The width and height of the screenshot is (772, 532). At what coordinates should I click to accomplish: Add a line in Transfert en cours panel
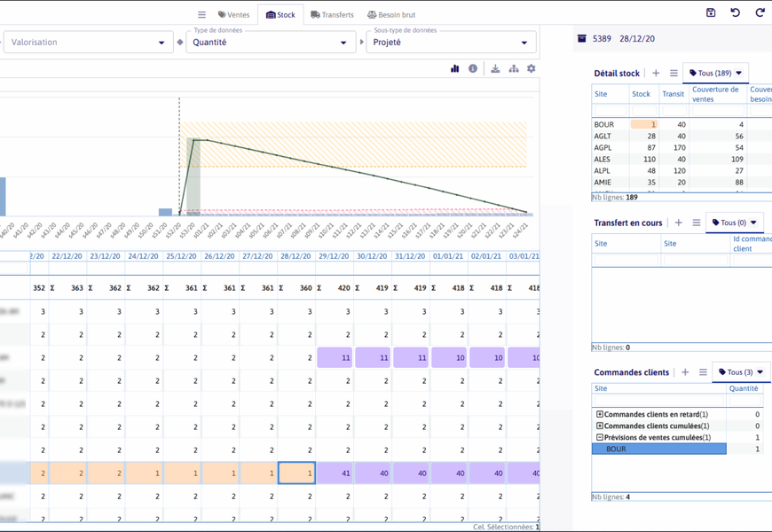point(678,222)
